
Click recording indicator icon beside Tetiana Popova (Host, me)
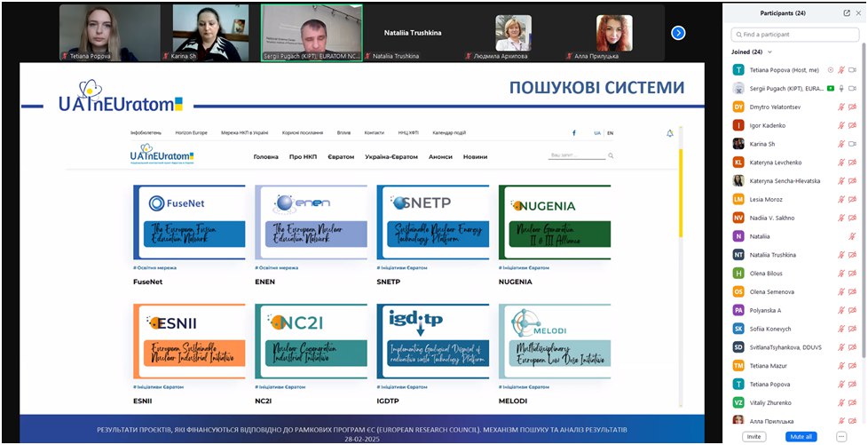click(x=831, y=70)
